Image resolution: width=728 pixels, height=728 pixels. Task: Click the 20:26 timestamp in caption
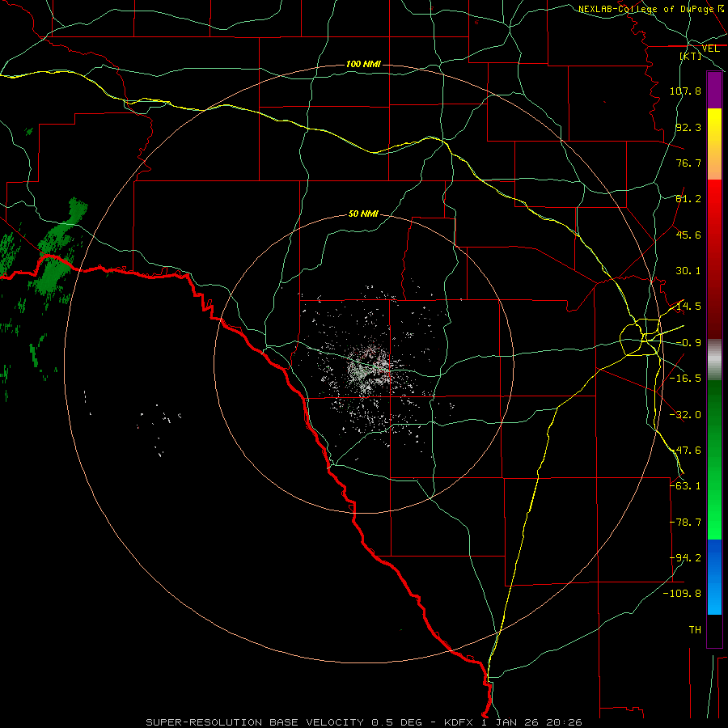coord(564,722)
